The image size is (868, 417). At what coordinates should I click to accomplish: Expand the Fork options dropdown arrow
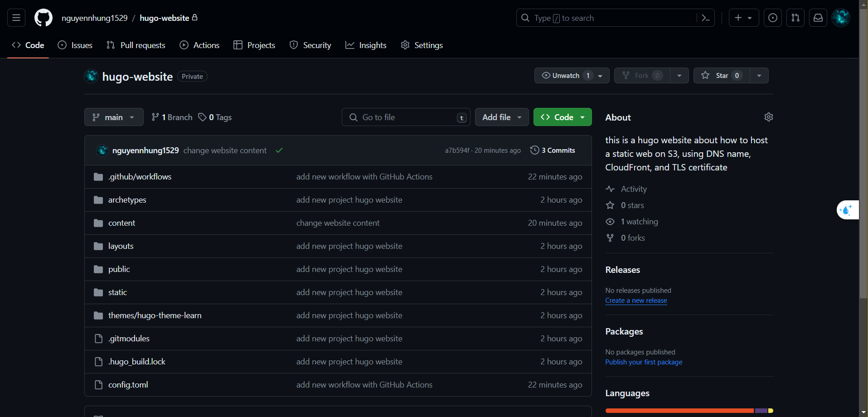(x=679, y=76)
